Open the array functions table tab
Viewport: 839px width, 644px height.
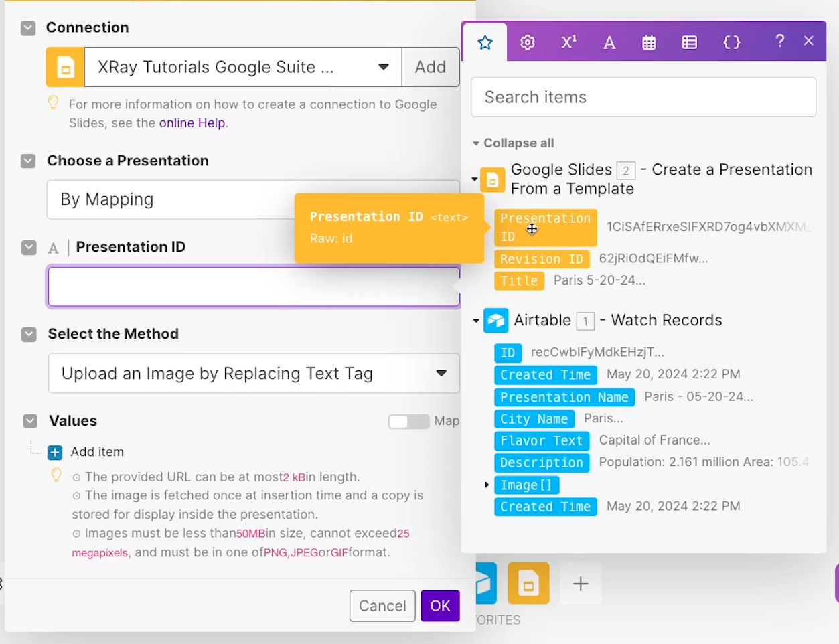pyautogui.click(x=689, y=43)
